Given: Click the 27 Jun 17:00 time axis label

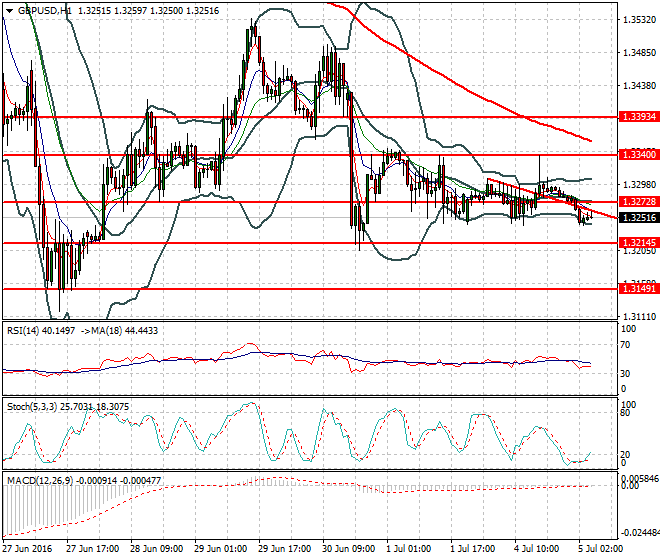Looking at the screenshot, I should click(93, 549).
